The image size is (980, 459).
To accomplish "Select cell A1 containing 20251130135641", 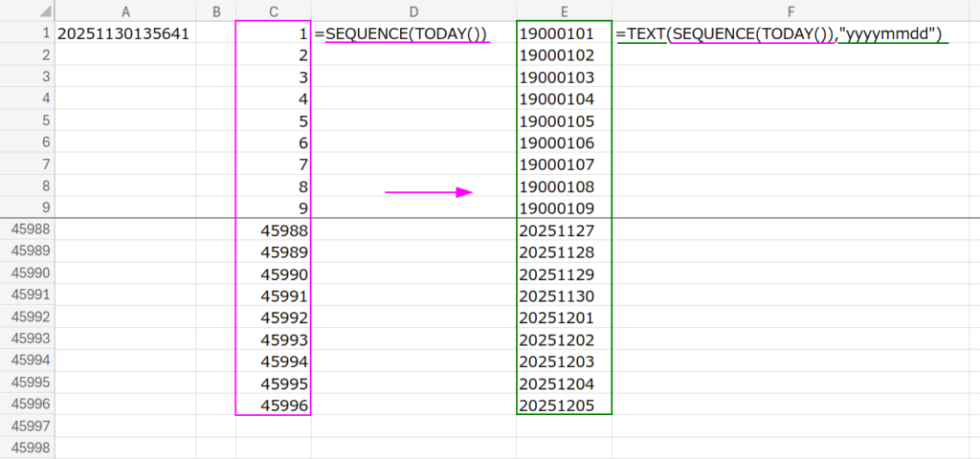I will pos(125,33).
